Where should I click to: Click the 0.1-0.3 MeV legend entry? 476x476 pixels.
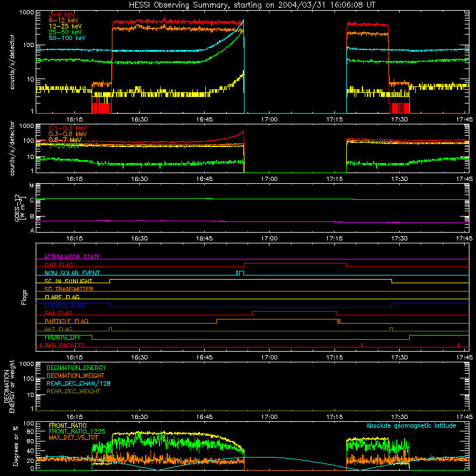click(x=68, y=128)
